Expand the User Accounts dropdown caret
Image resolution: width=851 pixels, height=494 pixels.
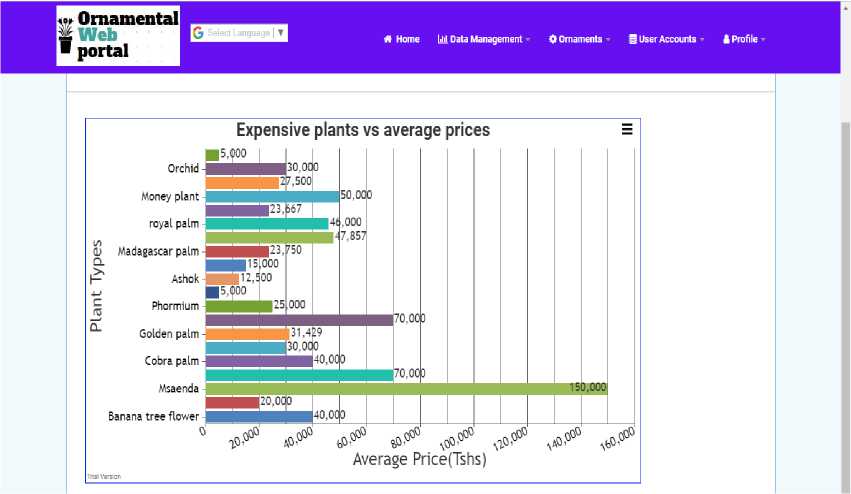[x=702, y=40]
